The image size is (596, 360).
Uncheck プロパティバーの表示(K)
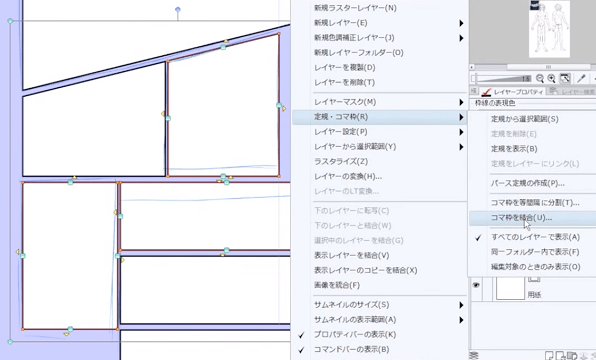click(354, 335)
